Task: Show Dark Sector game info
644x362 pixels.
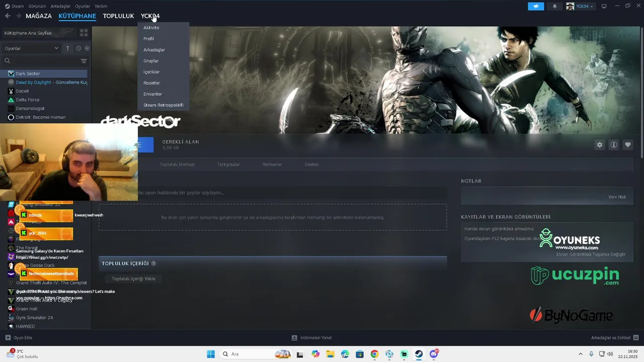Action: point(613,145)
